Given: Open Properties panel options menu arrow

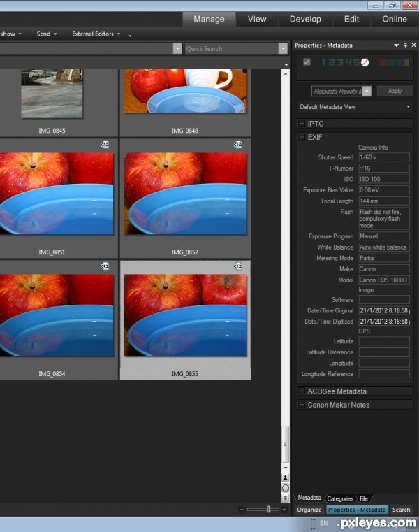Looking at the screenshot, I should [x=396, y=45].
